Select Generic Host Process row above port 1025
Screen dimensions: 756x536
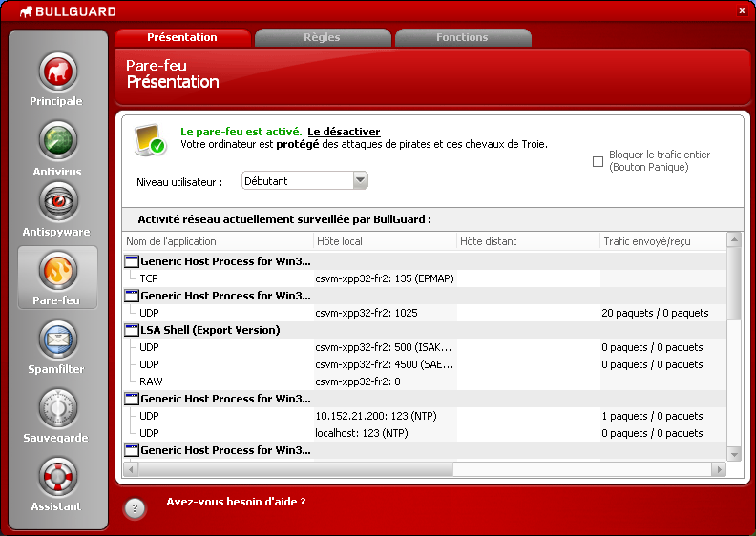pyautogui.click(x=424, y=296)
